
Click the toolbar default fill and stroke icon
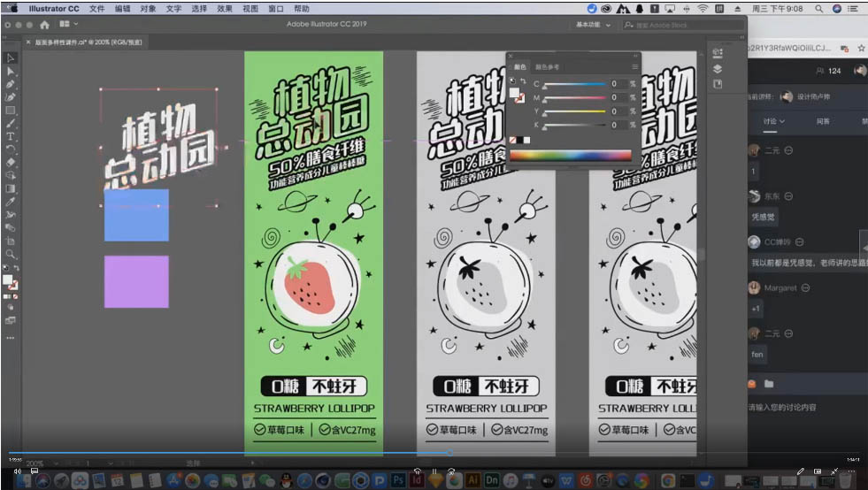5,268
